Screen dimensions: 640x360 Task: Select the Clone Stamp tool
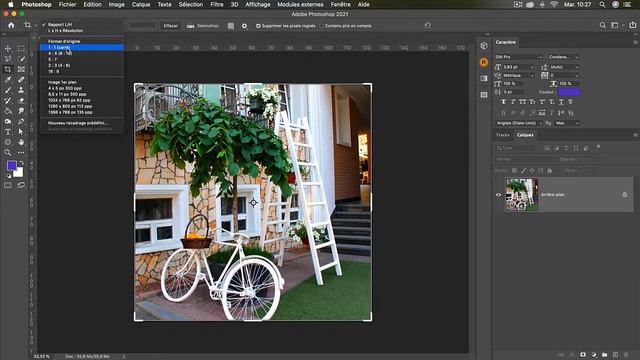coord(21,90)
